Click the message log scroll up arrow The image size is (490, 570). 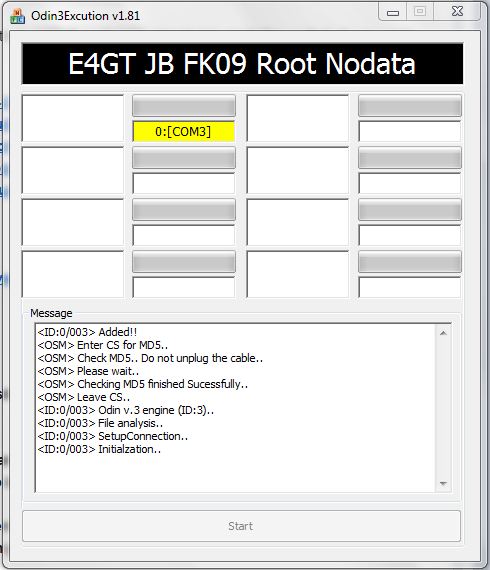443,333
